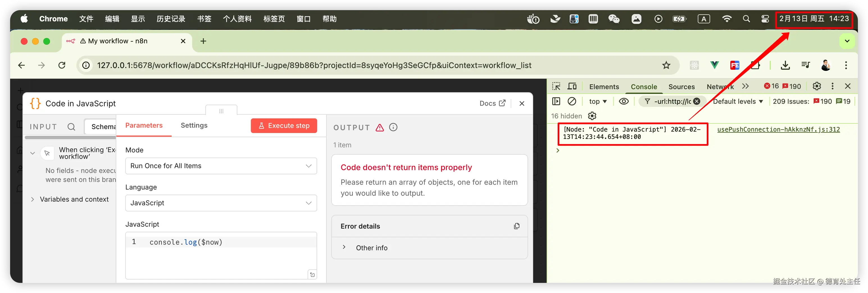
Task: Open DevTools settings gear icon
Action: tap(817, 86)
